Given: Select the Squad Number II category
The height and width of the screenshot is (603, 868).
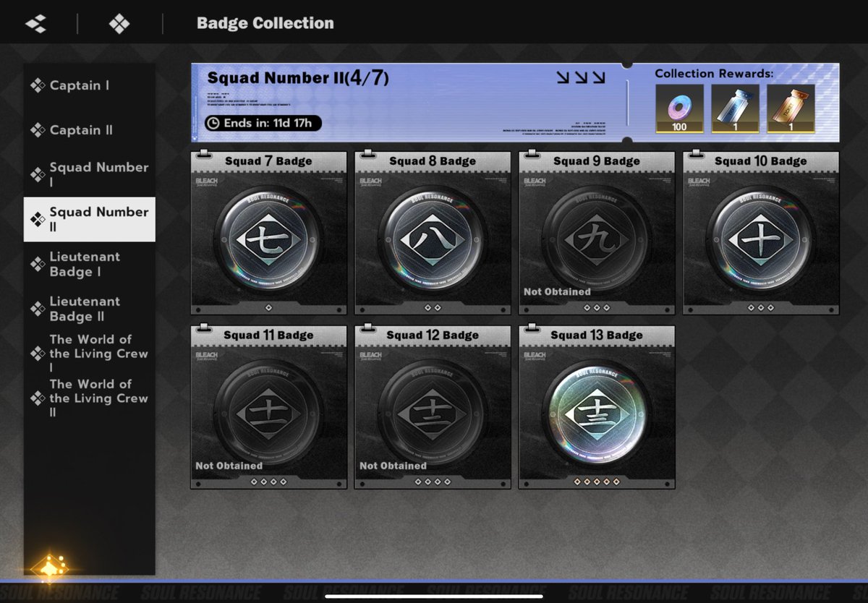Looking at the screenshot, I should 90,219.
